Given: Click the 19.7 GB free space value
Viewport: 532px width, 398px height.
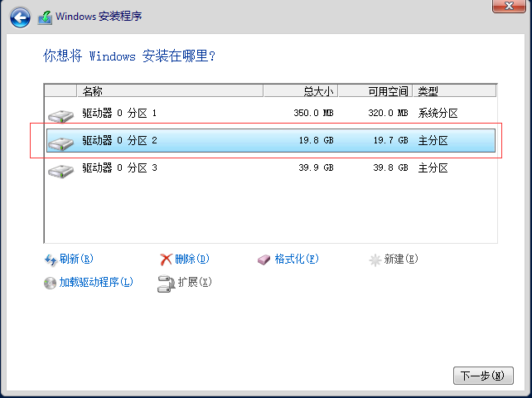Looking at the screenshot, I should point(391,141).
